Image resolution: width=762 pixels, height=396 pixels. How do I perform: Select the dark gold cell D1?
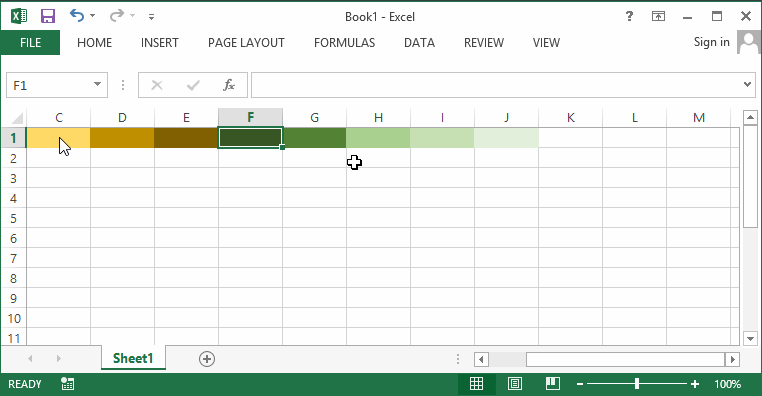tap(122, 138)
